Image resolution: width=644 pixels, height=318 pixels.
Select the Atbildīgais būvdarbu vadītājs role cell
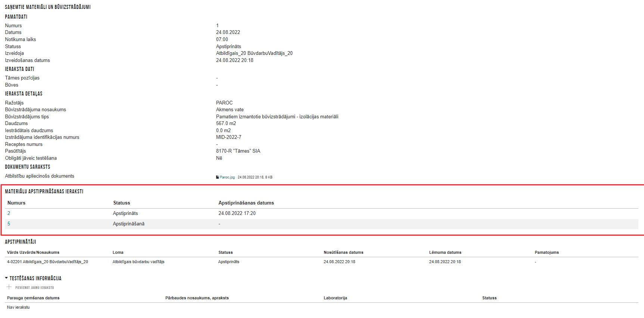coord(139,262)
